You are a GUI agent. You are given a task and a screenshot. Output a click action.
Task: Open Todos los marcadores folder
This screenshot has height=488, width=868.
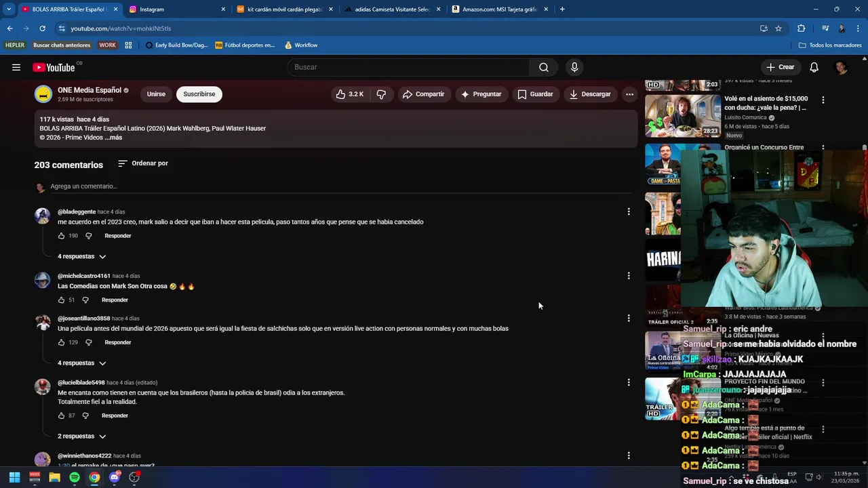click(x=830, y=45)
